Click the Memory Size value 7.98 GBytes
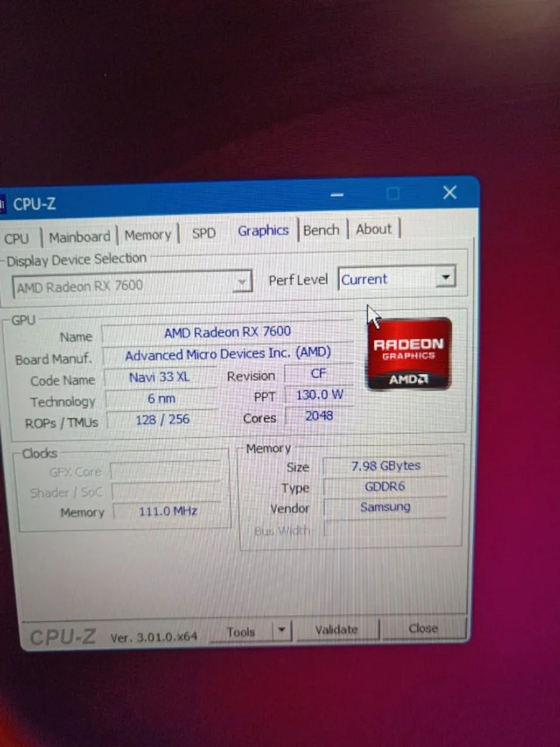560x747 pixels. pyautogui.click(x=386, y=466)
